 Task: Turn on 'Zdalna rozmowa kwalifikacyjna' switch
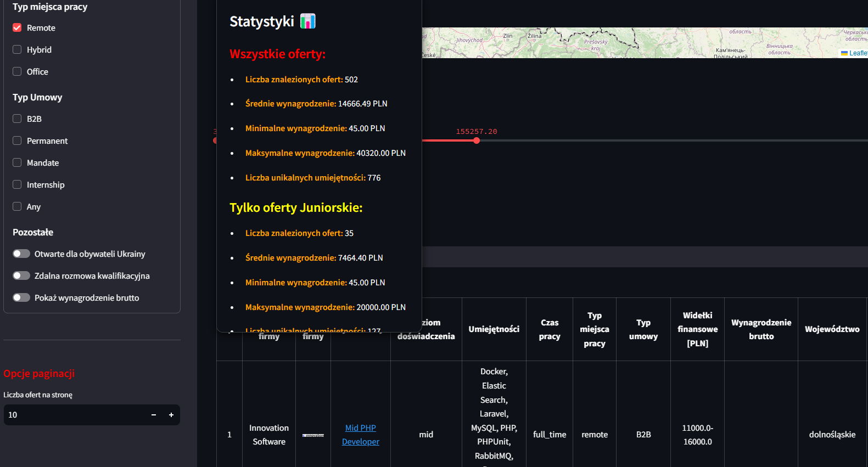point(21,275)
